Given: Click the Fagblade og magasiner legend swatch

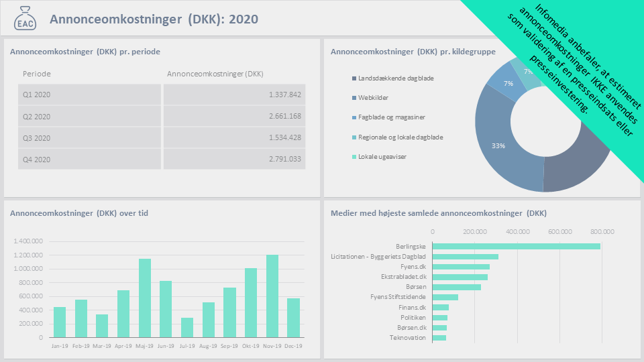Looking at the screenshot, I should [x=354, y=117].
